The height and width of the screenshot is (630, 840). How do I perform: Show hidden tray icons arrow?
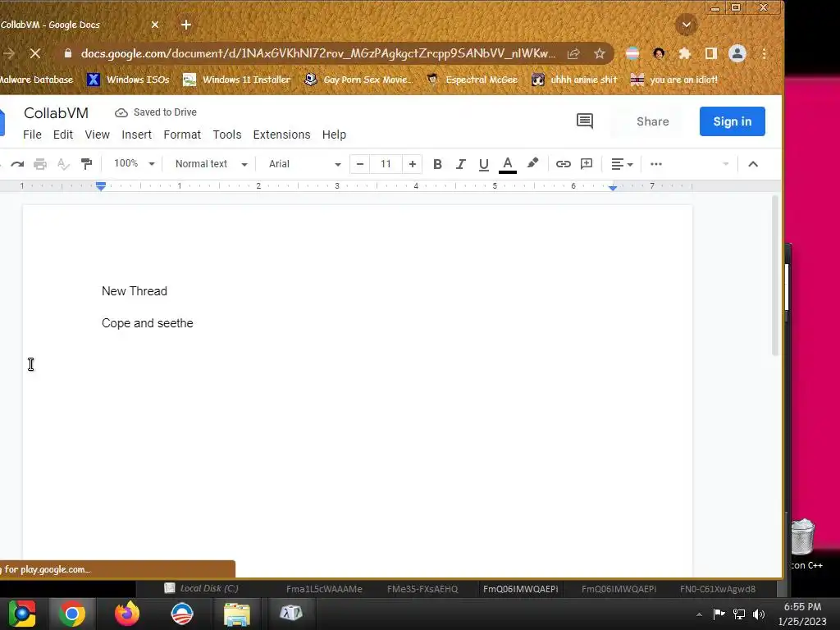pyautogui.click(x=699, y=614)
